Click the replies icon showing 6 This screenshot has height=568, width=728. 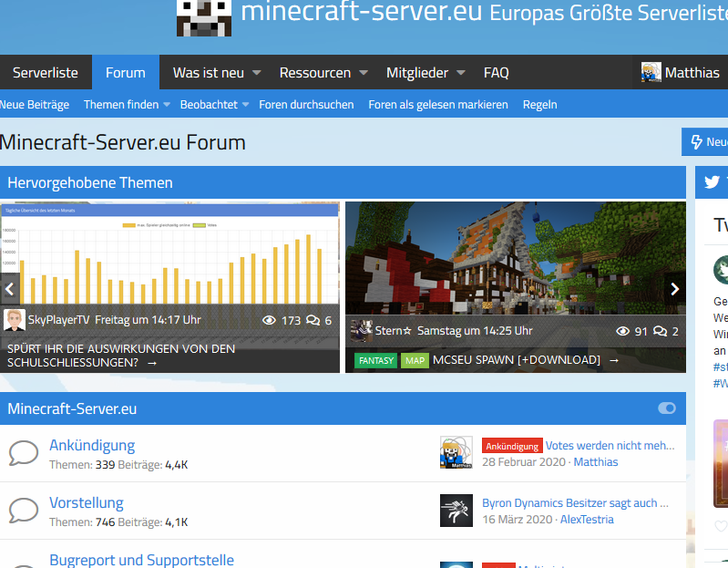click(x=313, y=320)
